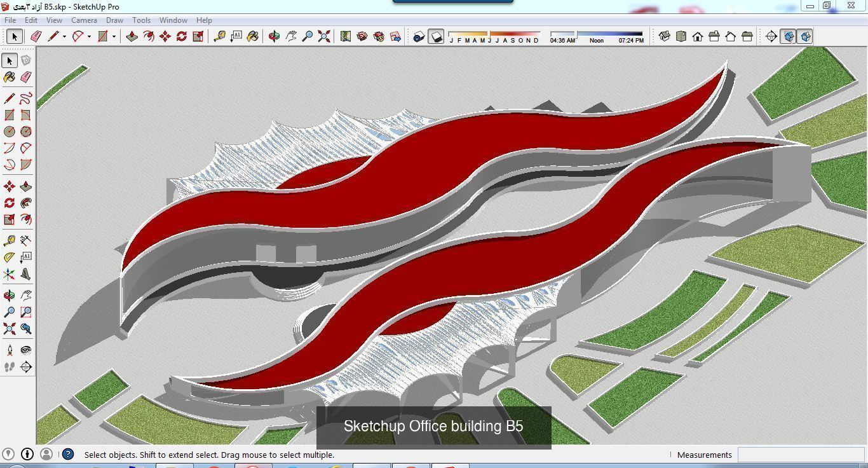Choose the 3D Text tool
Viewport: 868px width, 468px height.
26,274
